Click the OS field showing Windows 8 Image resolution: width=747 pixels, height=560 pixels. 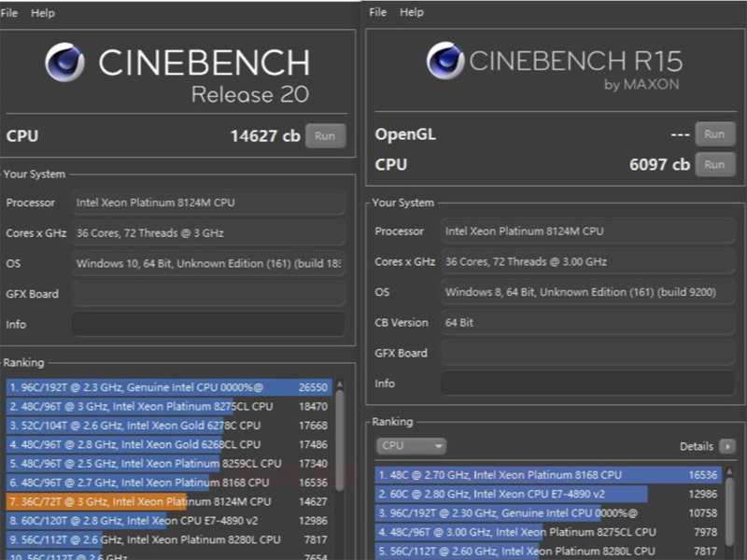pyautogui.click(x=587, y=292)
